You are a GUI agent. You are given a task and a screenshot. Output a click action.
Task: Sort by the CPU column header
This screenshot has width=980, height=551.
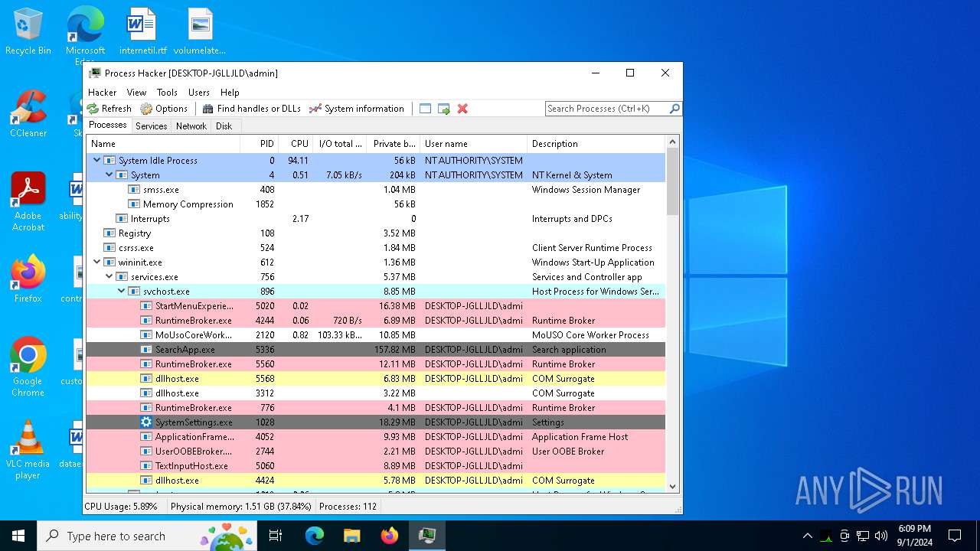coord(296,144)
